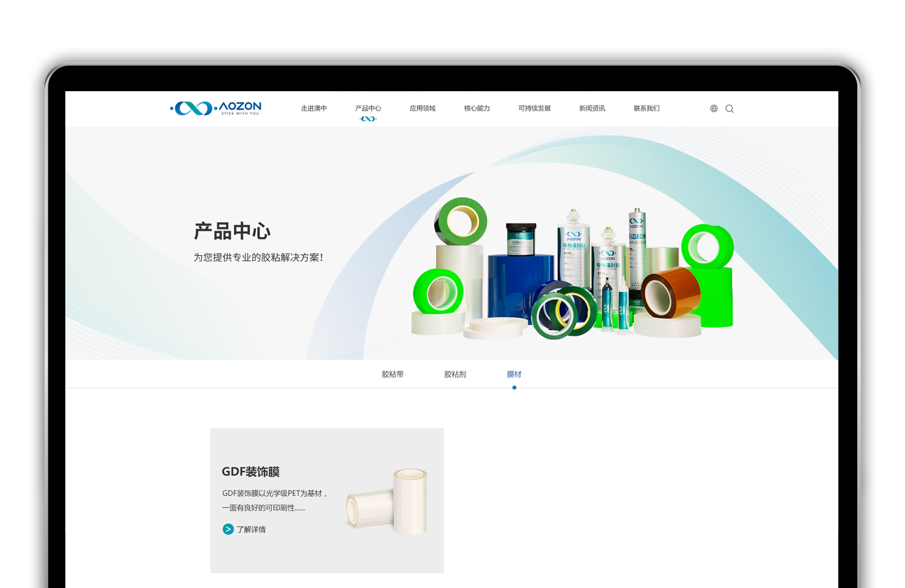Open the 新闻资讯 menu
The image size is (905, 588).
point(591,109)
